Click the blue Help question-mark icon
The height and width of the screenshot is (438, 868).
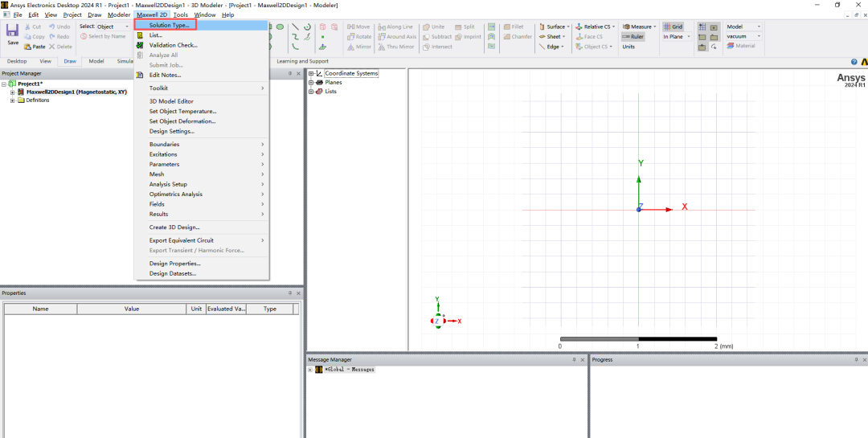tap(854, 61)
